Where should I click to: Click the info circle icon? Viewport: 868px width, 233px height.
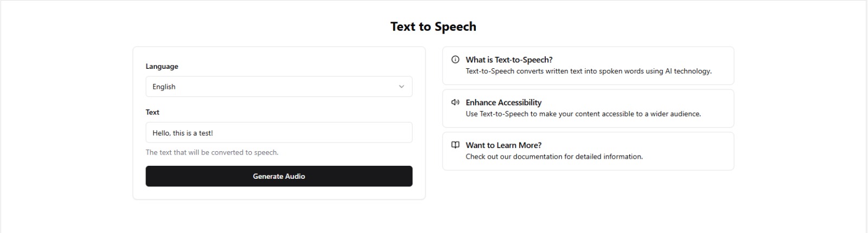tap(455, 60)
